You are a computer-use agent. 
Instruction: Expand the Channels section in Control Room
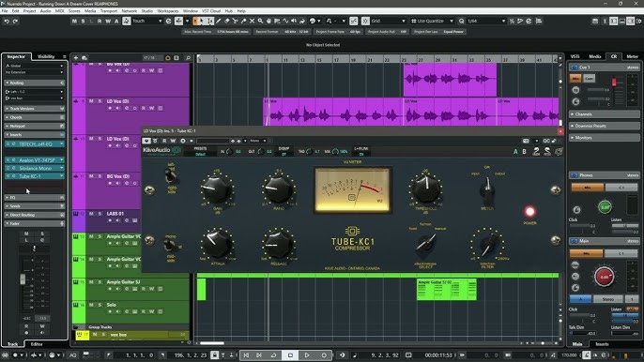(x=605, y=114)
